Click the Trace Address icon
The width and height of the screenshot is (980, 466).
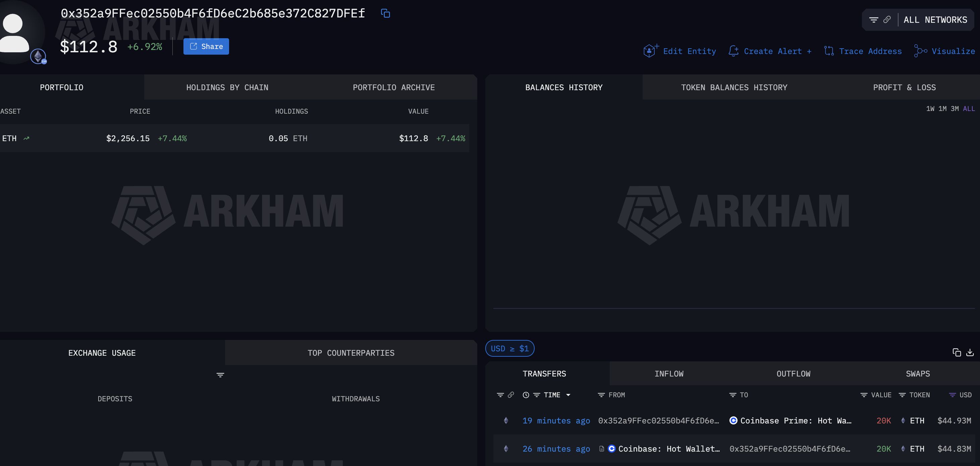click(829, 51)
